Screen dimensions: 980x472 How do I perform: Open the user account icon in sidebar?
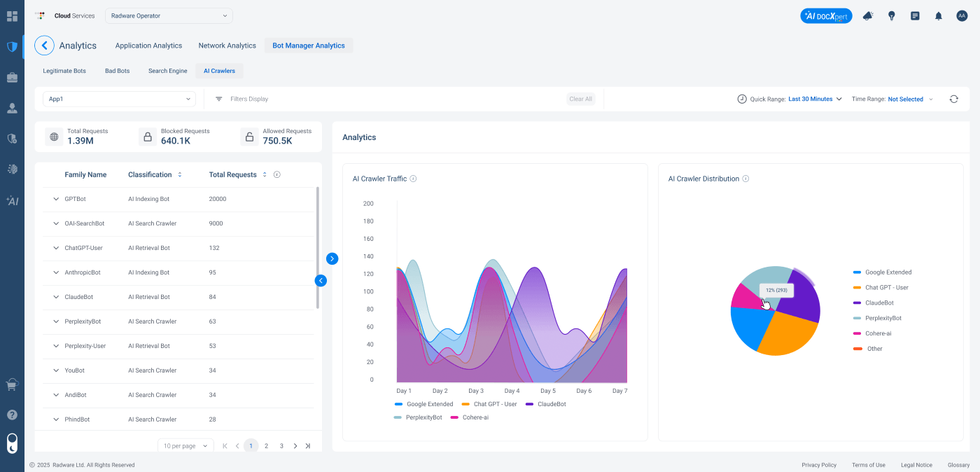12,108
